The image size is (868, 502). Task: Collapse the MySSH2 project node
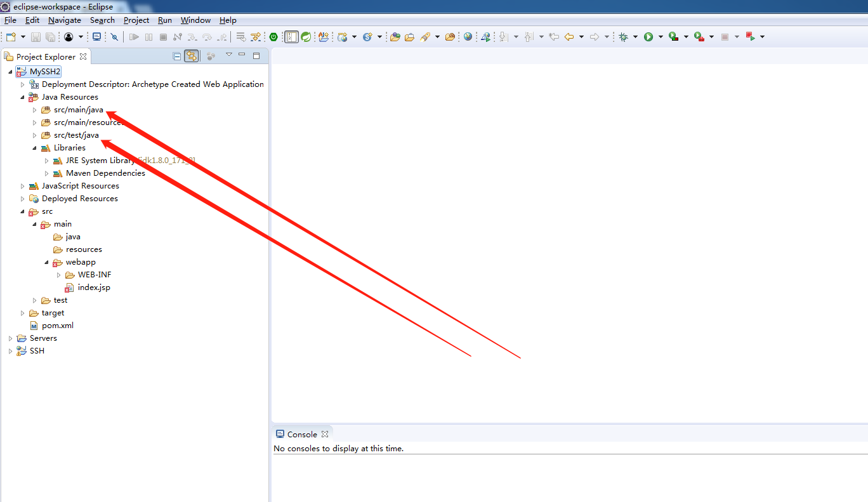[10, 72]
